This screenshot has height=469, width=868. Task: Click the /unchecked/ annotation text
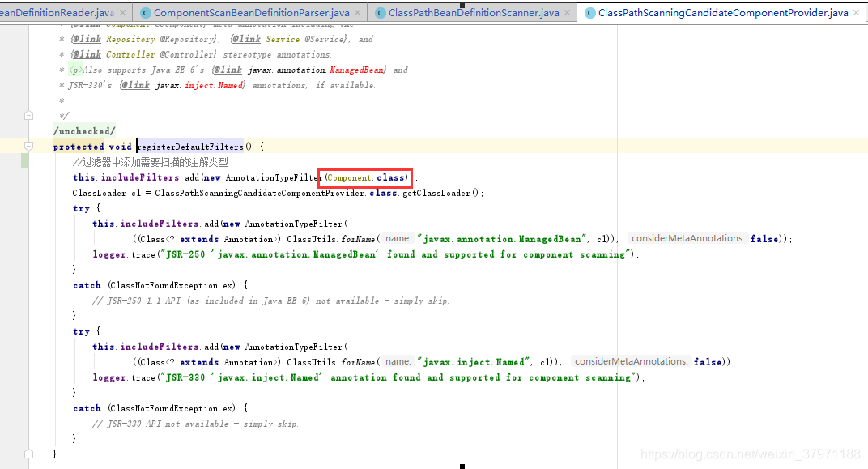point(84,131)
